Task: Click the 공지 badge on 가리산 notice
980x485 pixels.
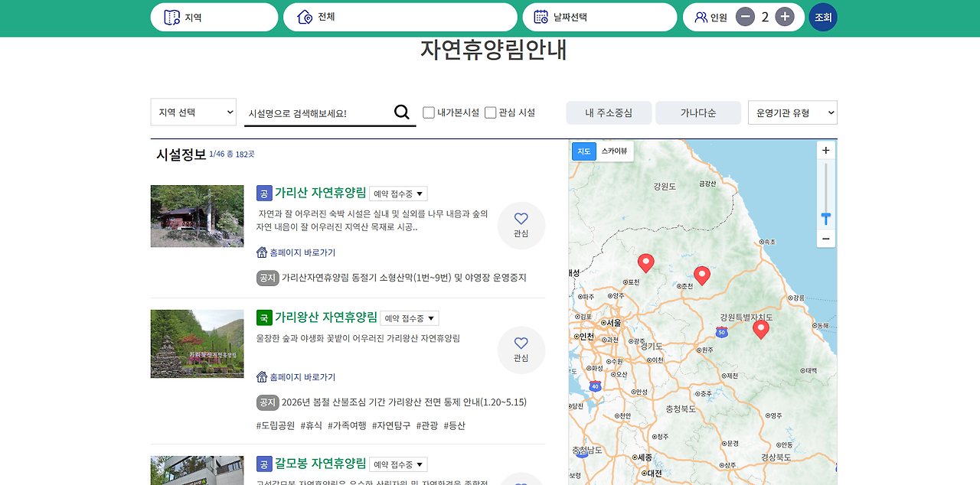Action: (267, 278)
